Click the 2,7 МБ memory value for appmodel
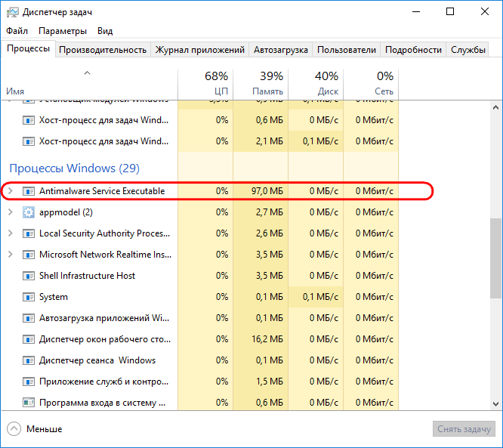The width and height of the screenshot is (503, 448). pyautogui.click(x=270, y=212)
